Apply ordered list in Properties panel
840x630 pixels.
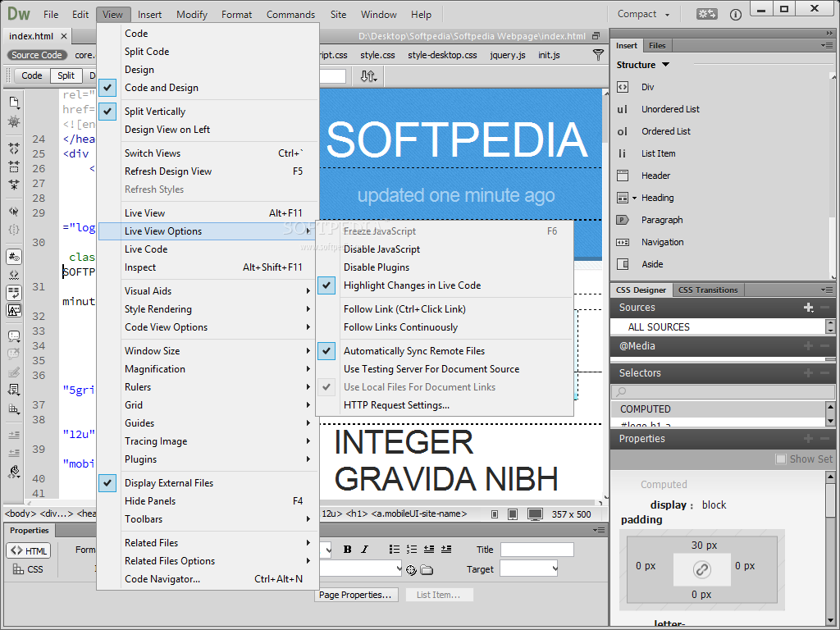pos(412,549)
